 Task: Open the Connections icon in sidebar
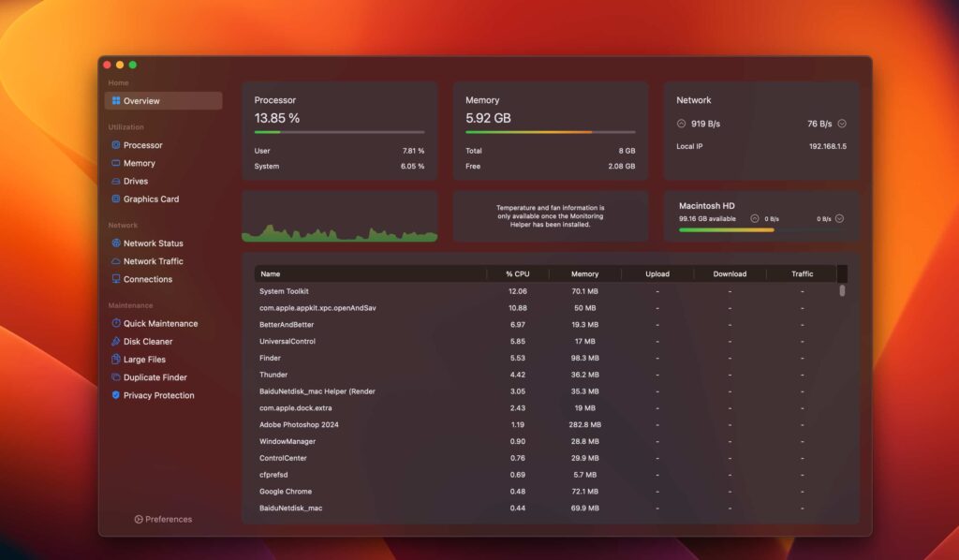point(116,279)
